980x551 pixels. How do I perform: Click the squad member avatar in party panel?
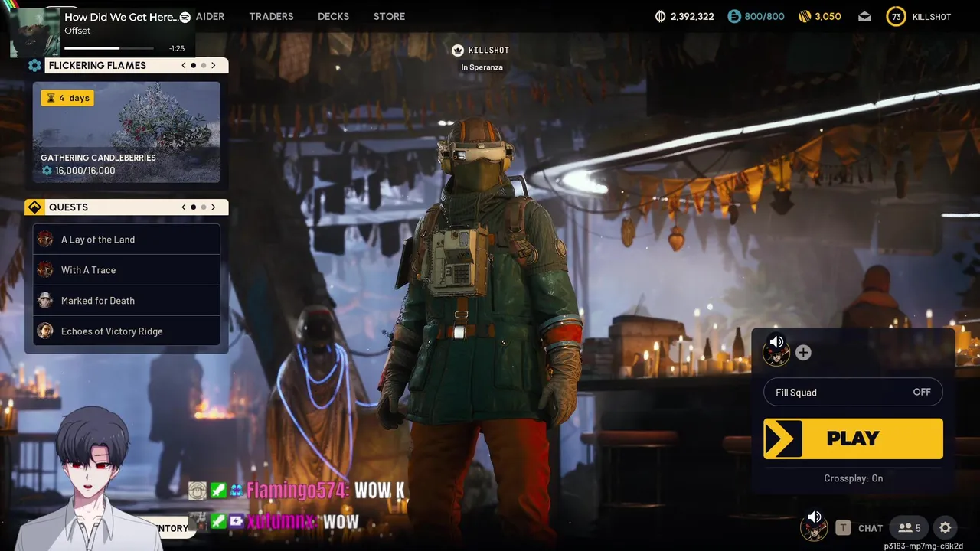[x=776, y=352]
